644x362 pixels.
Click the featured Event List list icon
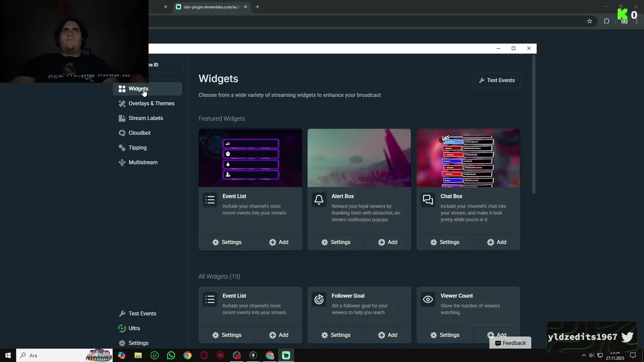point(210,200)
